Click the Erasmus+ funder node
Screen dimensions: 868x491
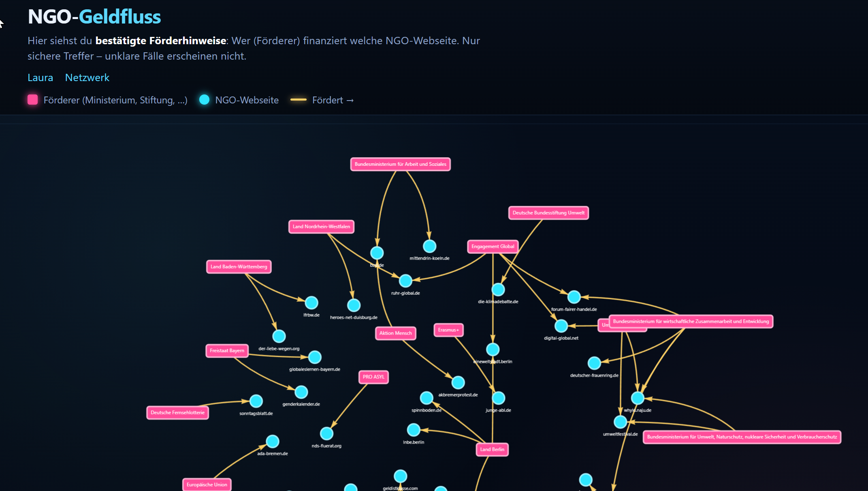pos(449,330)
